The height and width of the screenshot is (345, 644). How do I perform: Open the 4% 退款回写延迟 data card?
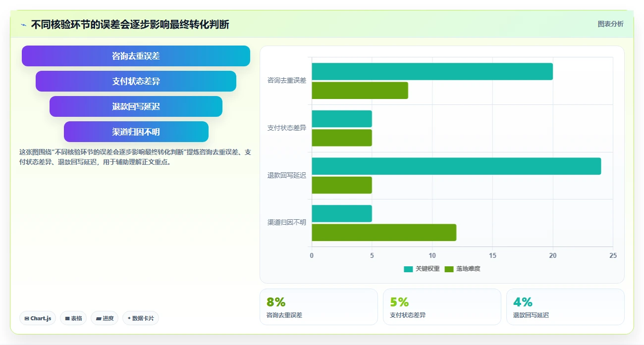click(565, 307)
